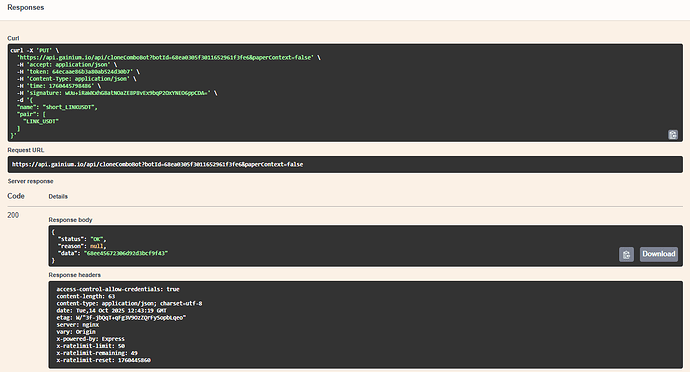Click the 'time' header line in curl
Screen dimensions: 690x372
[x=59, y=86]
